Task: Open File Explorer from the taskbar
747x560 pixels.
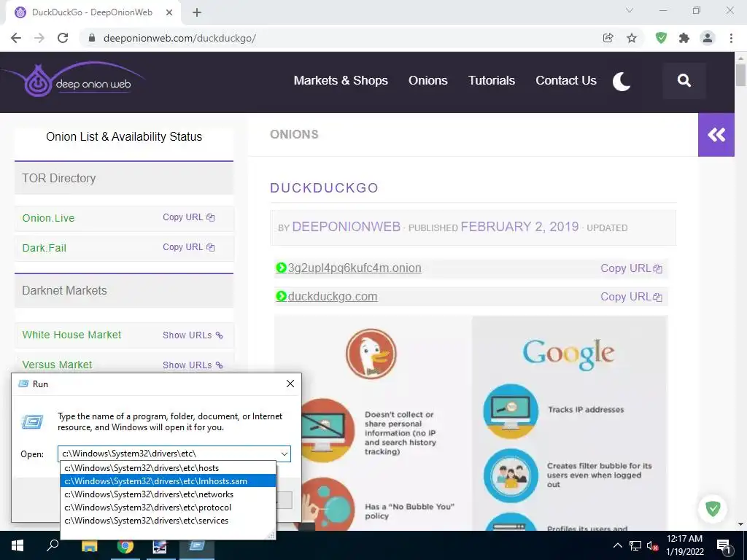Action: point(89,545)
